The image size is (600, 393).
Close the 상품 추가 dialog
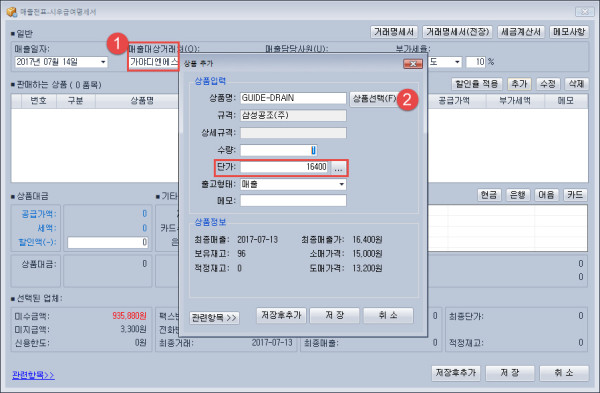413,64
